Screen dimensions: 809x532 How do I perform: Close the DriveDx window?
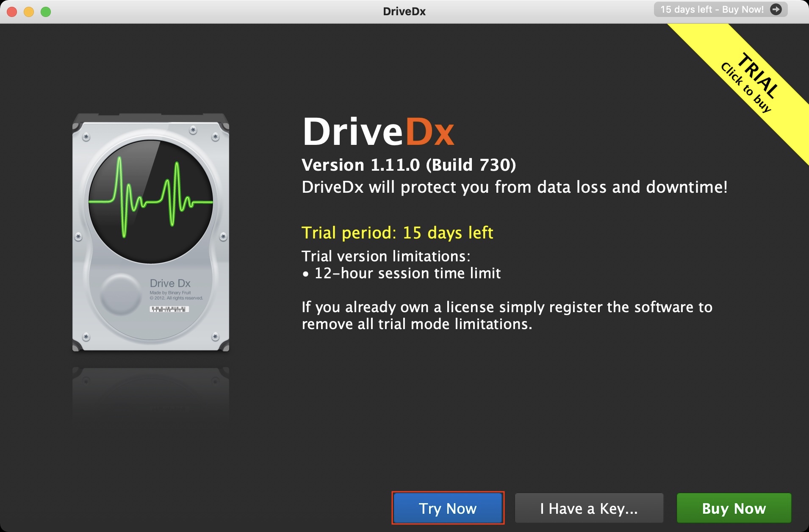click(x=12, y=11)
